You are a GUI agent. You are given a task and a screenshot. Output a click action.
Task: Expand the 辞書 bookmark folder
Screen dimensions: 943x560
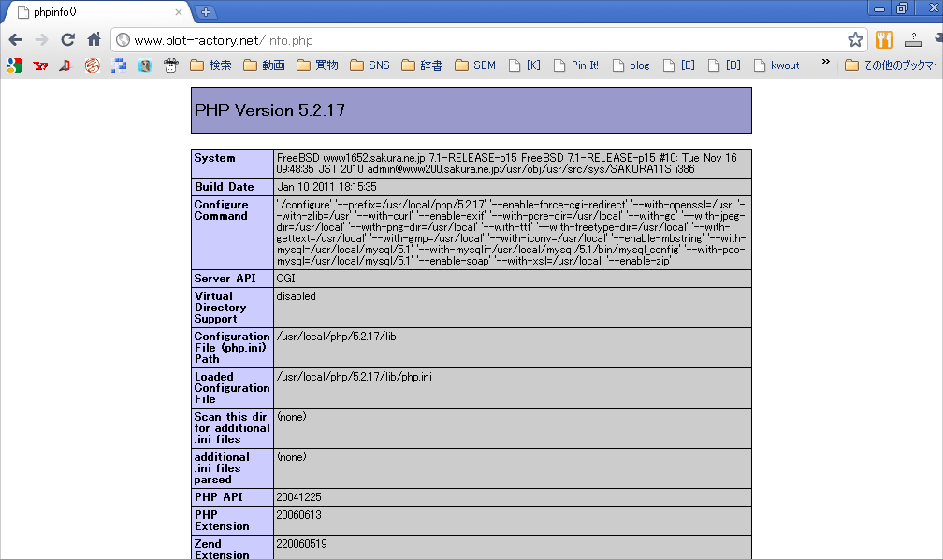click(422, 65)
